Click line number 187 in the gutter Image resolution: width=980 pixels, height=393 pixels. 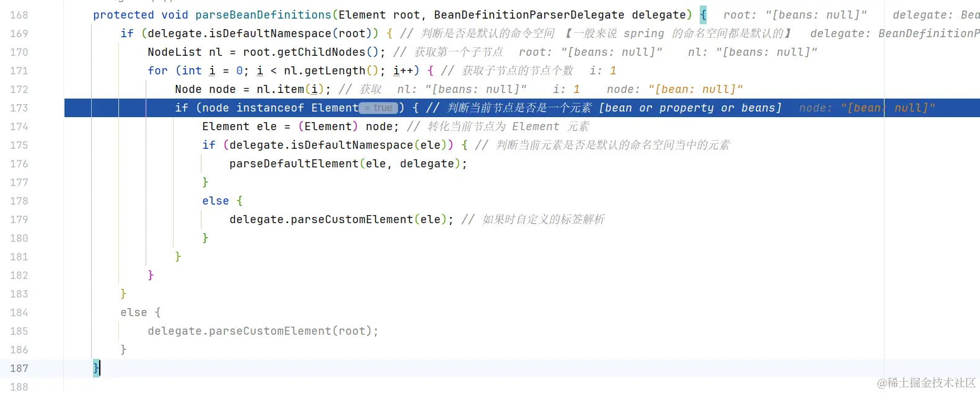tap(19, 368)
